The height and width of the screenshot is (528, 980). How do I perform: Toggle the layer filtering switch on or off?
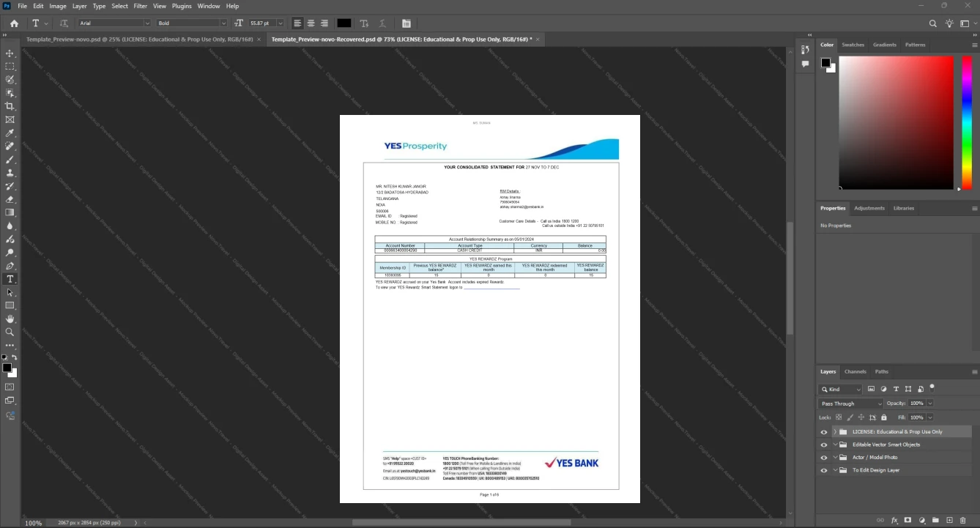932,387
